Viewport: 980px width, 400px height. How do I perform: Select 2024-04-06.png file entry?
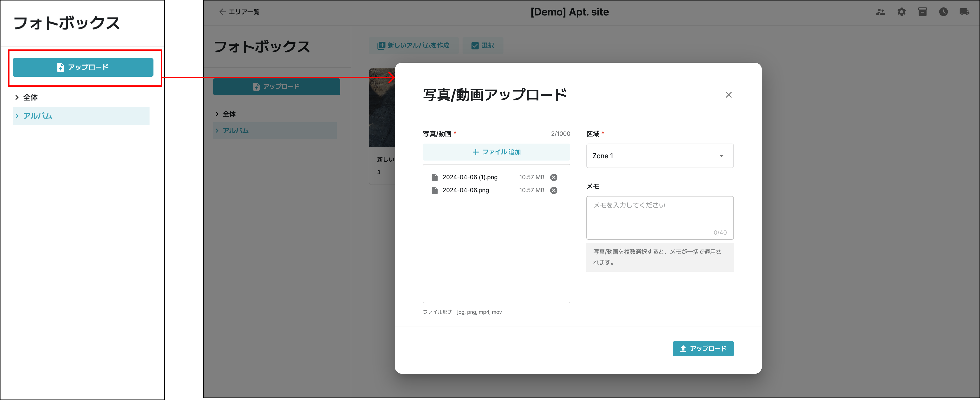pyautogui.click(x=465, y=190)
